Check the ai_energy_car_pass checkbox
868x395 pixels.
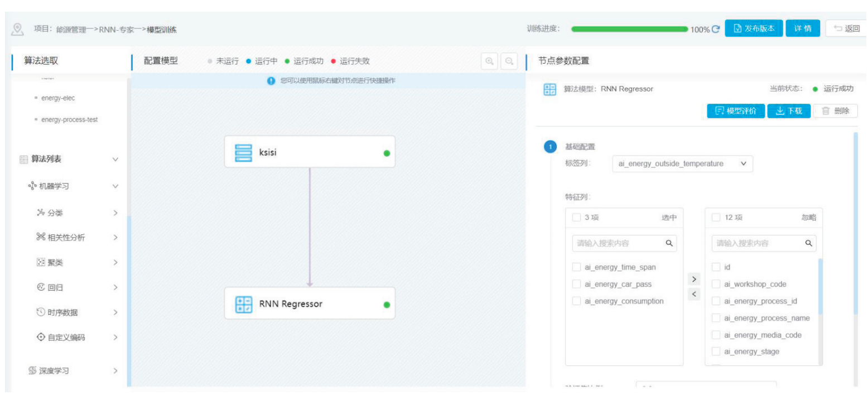tap(577, 285)
